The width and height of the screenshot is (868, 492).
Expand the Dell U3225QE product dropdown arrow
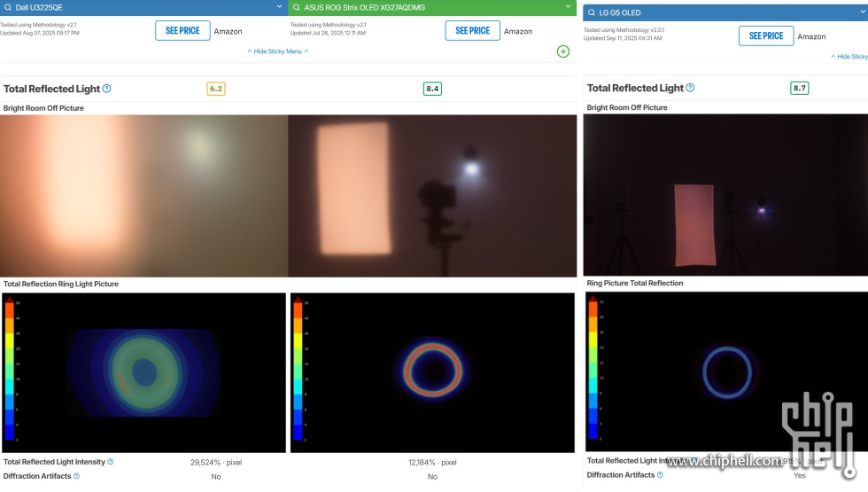[279, 7]
